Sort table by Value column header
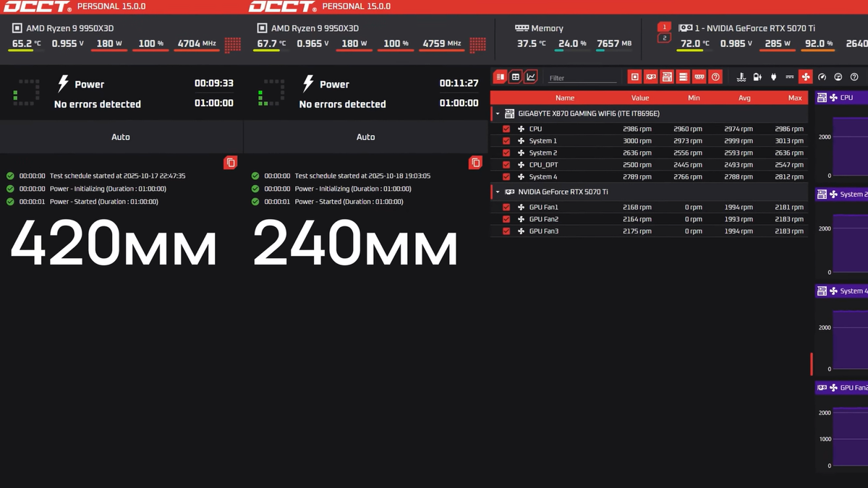Screen dimensions: 868x488 tap(640, 98)
